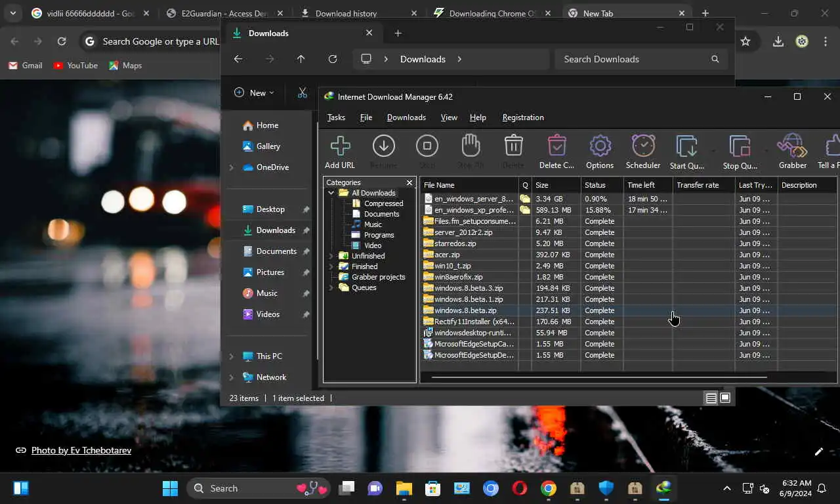The height and width of the screenshot is (504, 840).
Task: Collapse the All Downloads tree node
Action: tap(331, 193)
